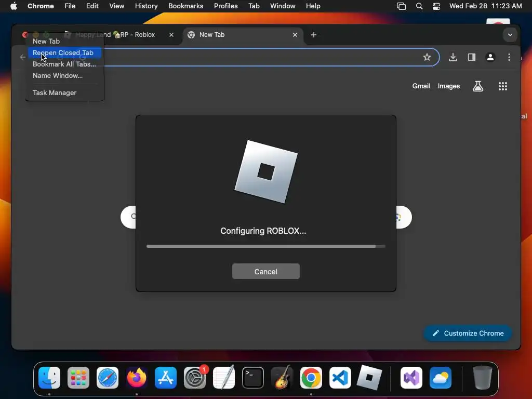Launch GarageBand from the dock

coord(282,378)
